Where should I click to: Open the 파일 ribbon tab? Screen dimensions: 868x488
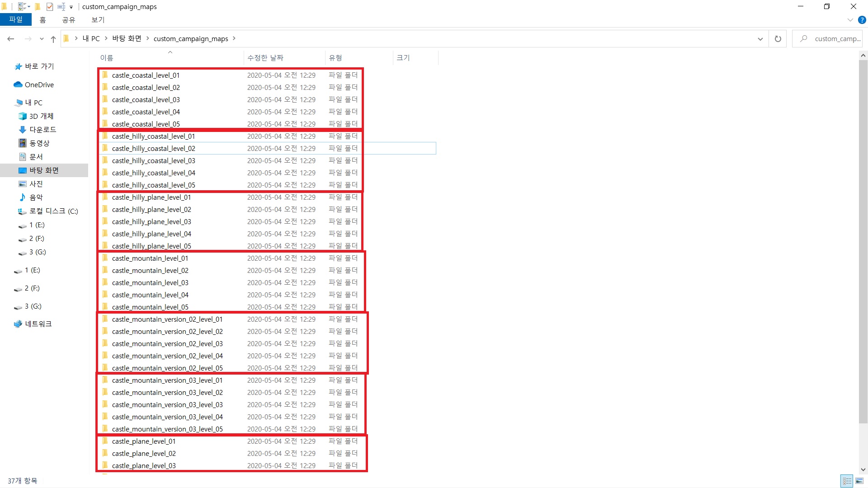tap(16, 20)
